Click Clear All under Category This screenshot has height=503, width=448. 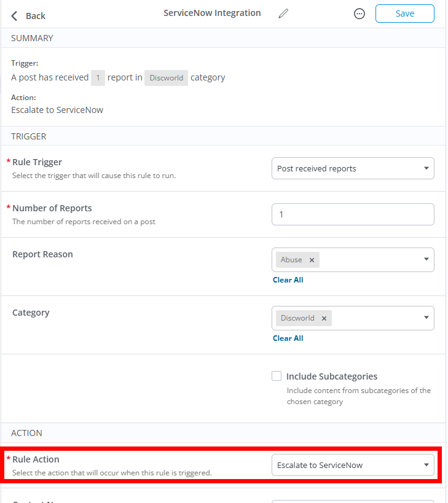tap(288, 338)
